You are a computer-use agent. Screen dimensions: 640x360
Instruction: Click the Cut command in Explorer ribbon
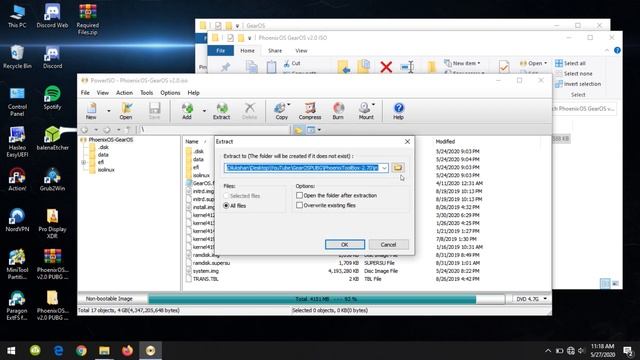point(292,63)
